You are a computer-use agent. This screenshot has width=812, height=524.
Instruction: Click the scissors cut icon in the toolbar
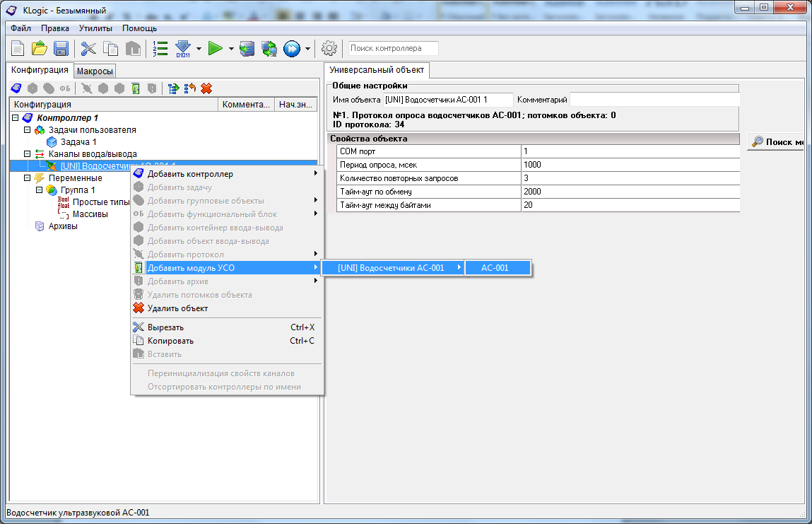[88, 49]
